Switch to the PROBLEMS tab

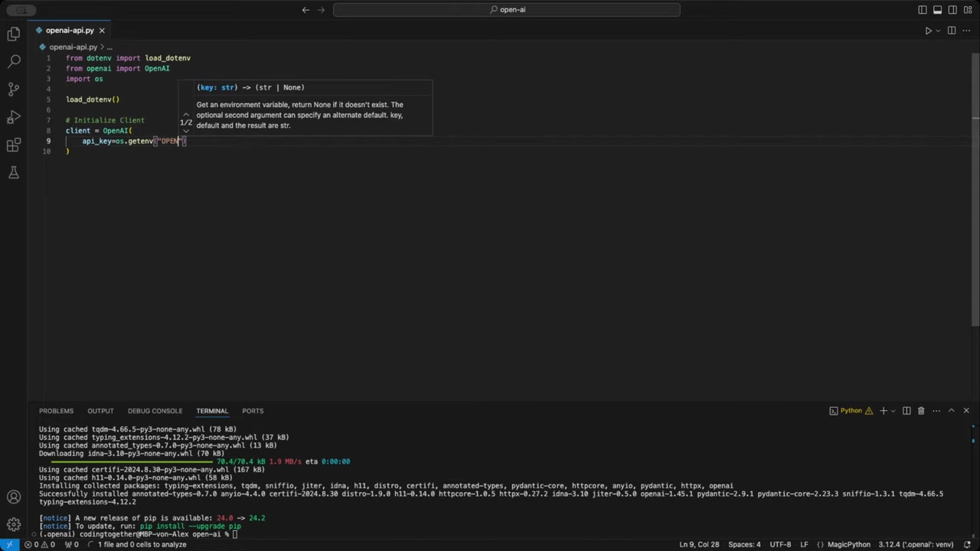tap(56, 411)
